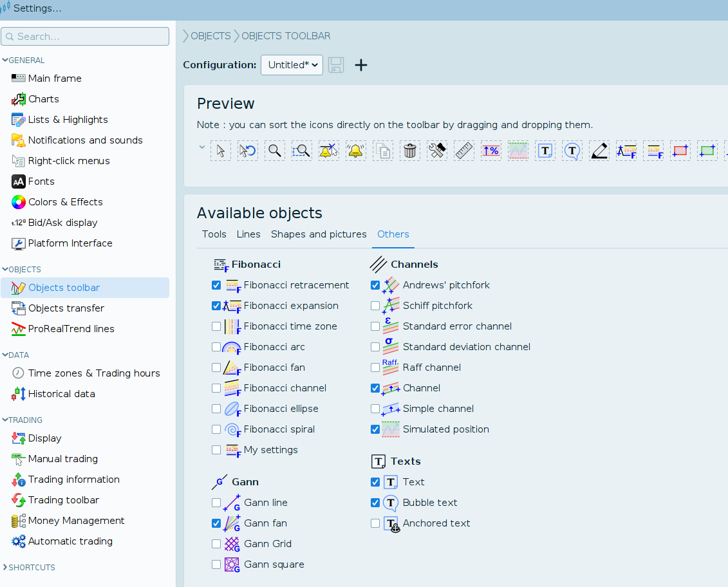Switch to the Lines tab
Viewport: 728px width, 587px height.
248,234
